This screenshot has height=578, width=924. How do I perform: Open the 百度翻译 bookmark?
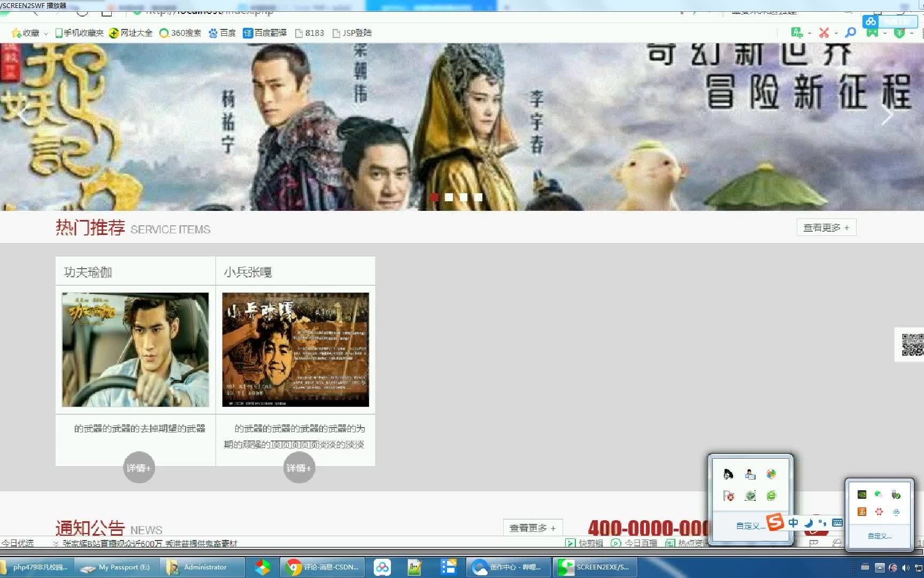(265, 33)
